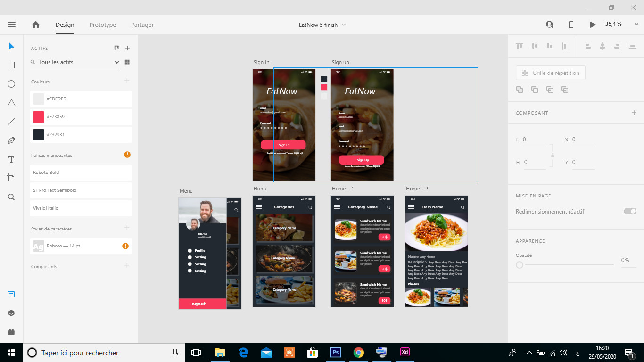This screenshot has height=362, width=644.
Task: Select the Ellipse tool
Action: [11, 84]
